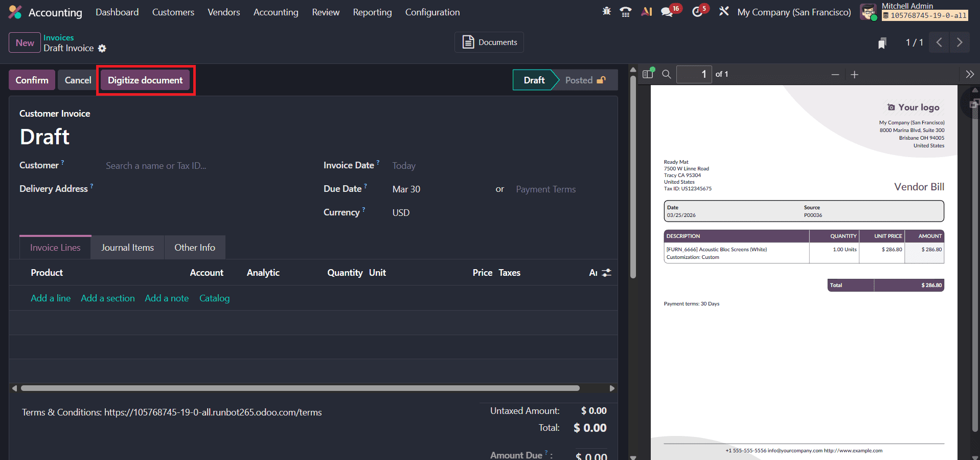Click the Product column header
Image resolution: width=980 pixels, height=460 pixels.
[47, 273]
